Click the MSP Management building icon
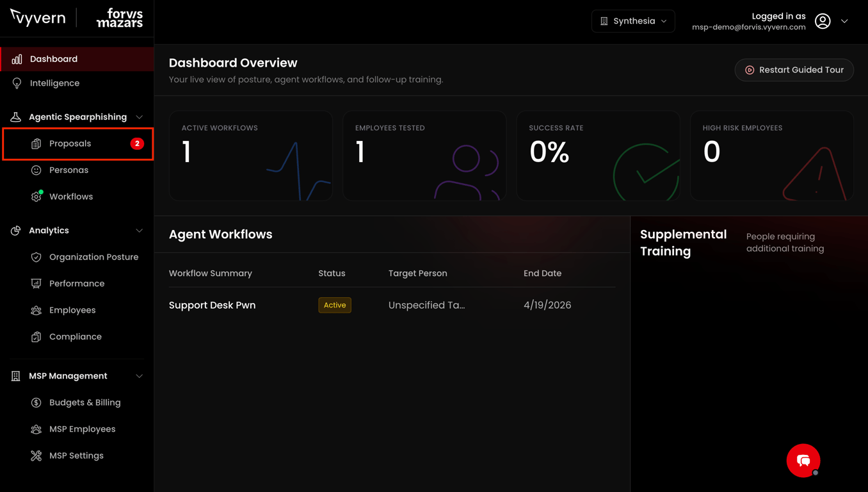This screenshot has width=868, height=492. click(16, 376)
